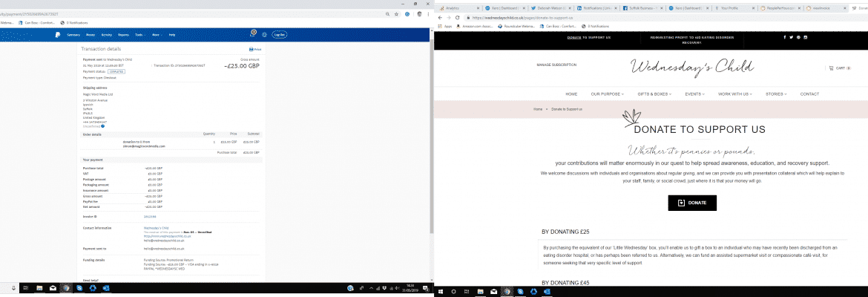Expand the EVENTS menu
This screenshot has height=297, width=868.
(694, 94)
